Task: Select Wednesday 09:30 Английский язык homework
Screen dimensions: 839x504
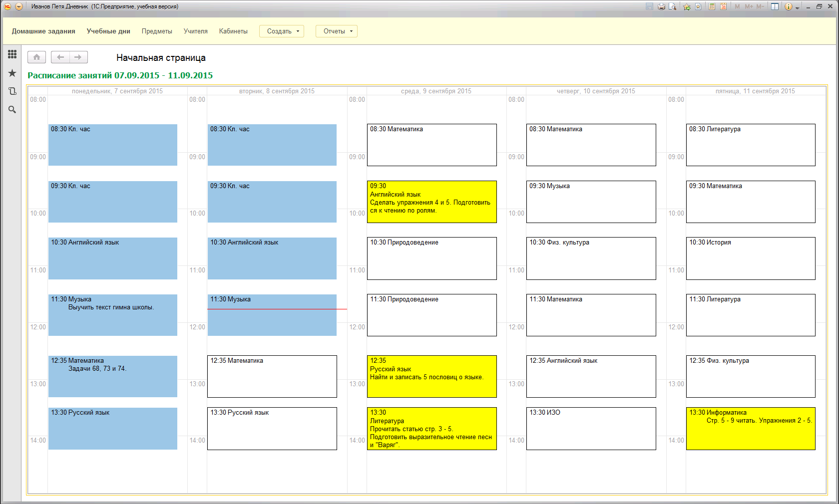Action: (x=432, y=202)
